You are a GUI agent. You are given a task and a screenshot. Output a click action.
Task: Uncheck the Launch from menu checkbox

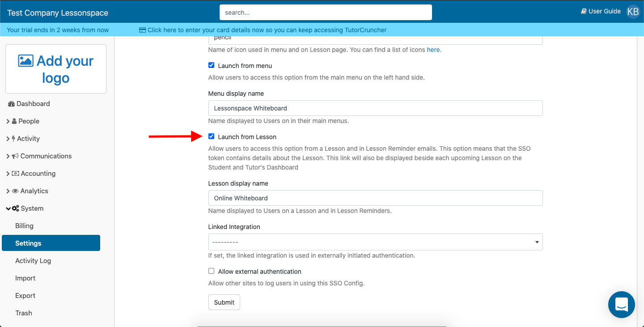[x=212, y=65]
